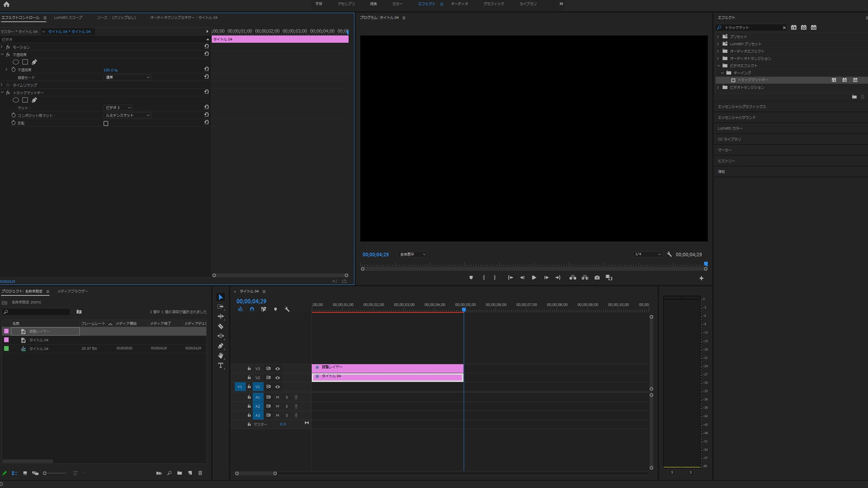Click the 32-bit color filter icon in the Effects search bar

pyautogui.click(x=804, y=28)
